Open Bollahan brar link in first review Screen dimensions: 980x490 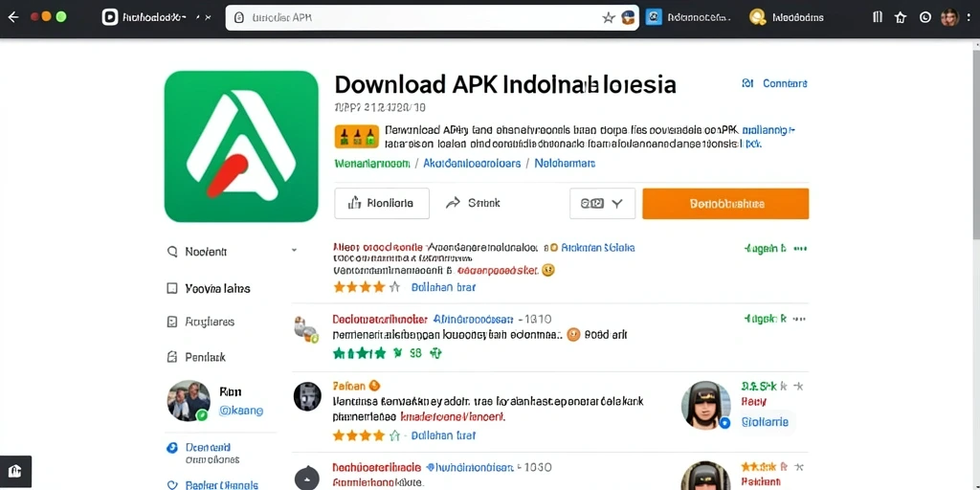point(443,287)
